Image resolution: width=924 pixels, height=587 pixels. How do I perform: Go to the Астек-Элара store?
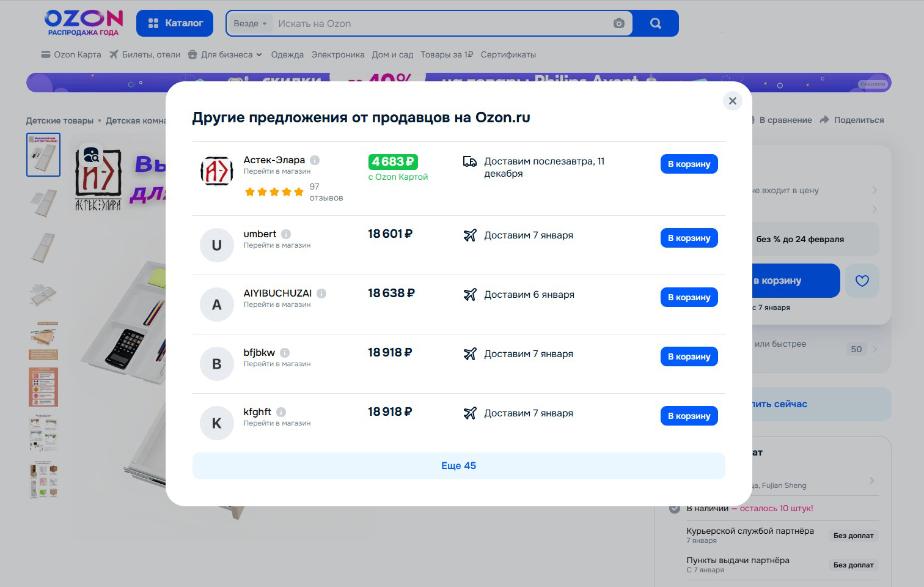(277, 171)
